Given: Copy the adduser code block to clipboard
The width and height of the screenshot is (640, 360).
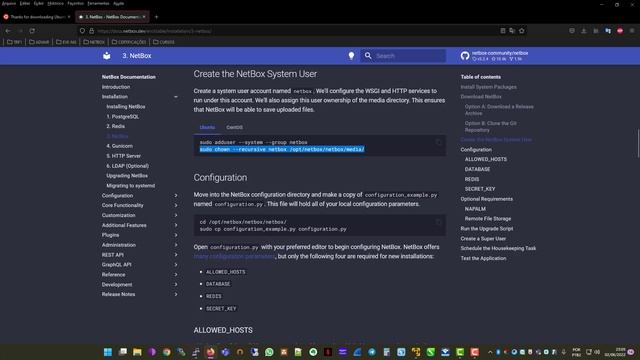Looking at the screenshot, I should tap(438, 142).
